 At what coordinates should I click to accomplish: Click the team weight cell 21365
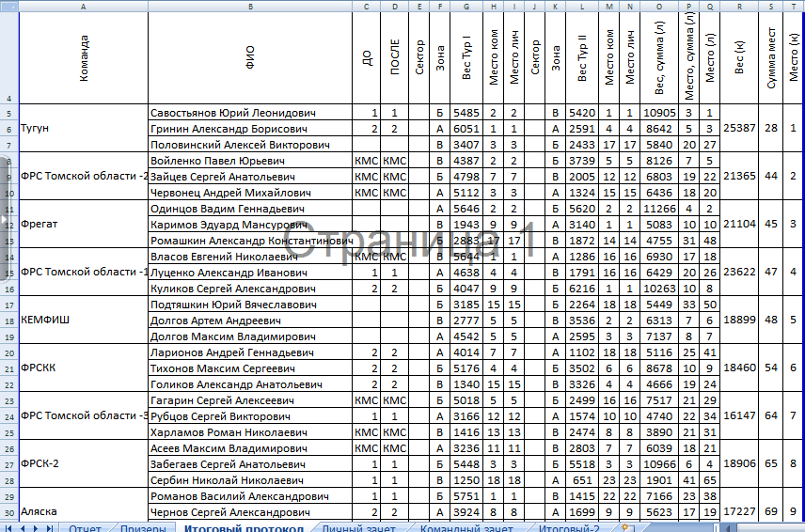pos(739,176)
